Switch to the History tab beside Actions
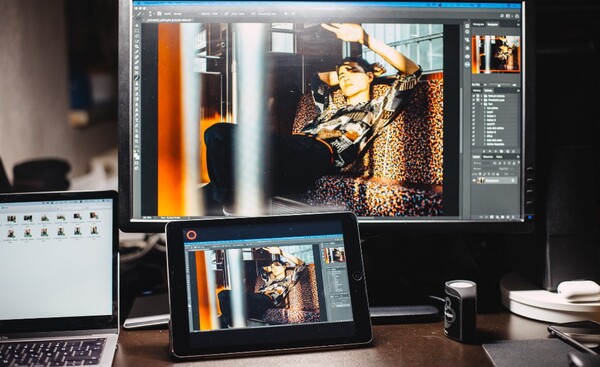The width and height of the screenshot is (600, 367). 477,91
